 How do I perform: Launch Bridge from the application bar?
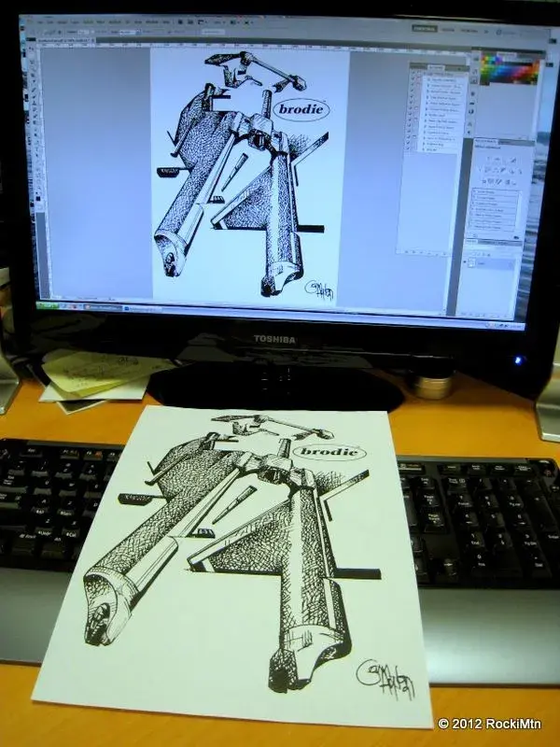tap(180, 22)
